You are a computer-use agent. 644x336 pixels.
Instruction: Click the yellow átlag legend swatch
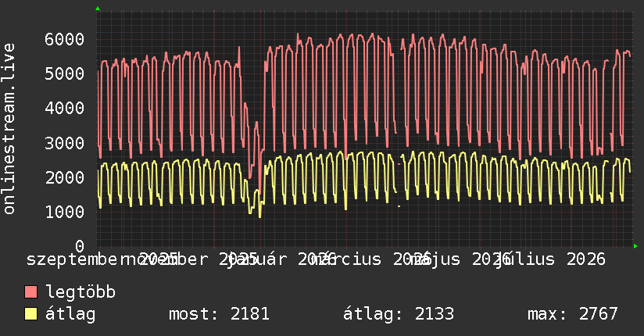click(30, 314)
